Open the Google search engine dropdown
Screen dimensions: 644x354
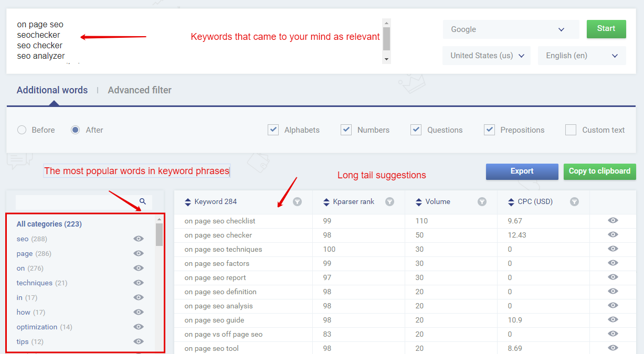511,29
